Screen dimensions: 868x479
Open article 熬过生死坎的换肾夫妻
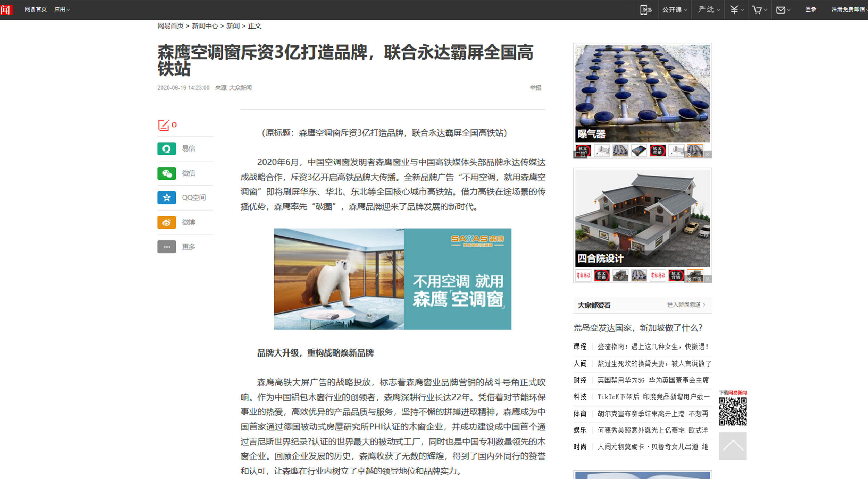pos(654,363)
